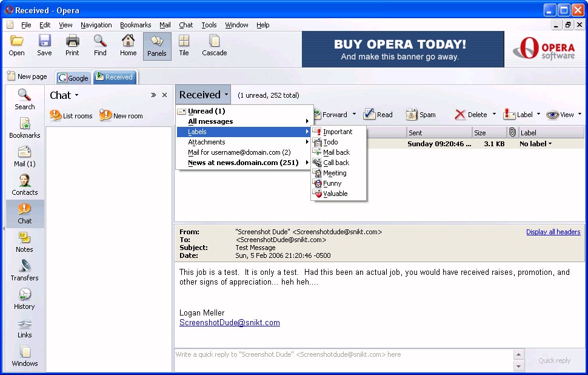Open the Mail (1) sidebar panel
The height and width of the screenshot is (375, 588).
[24, 157]
